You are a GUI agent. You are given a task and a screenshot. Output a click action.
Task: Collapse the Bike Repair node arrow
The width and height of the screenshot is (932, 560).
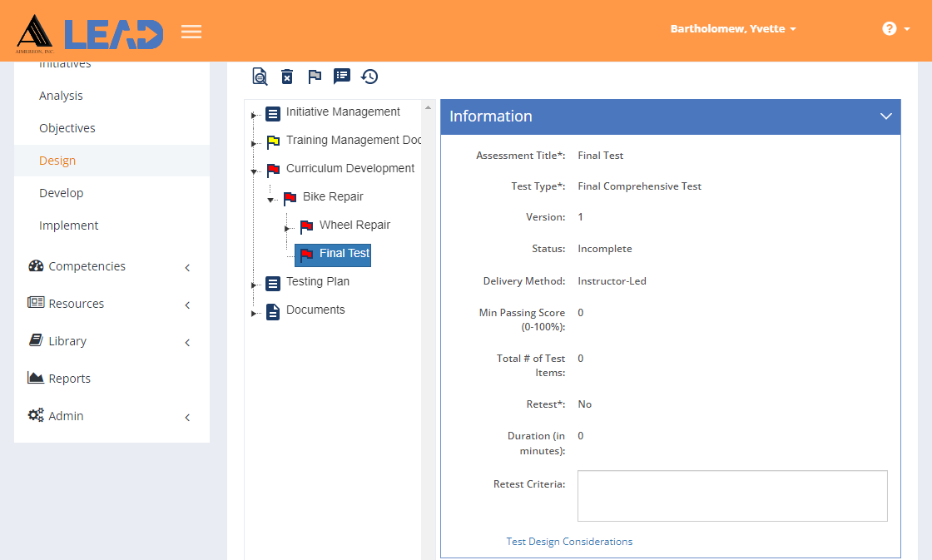tap(270, 201)
